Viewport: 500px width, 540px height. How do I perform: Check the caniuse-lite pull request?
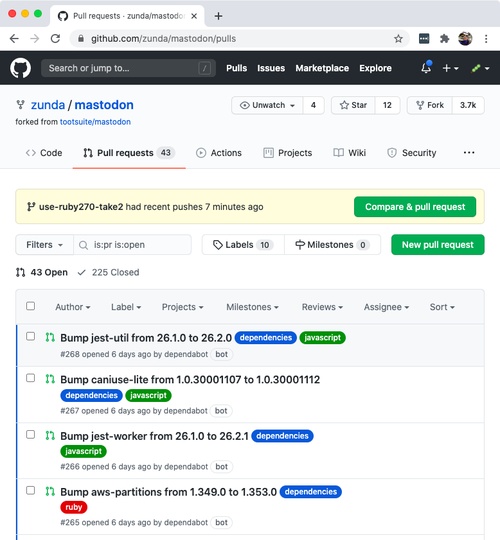point(31,378)
